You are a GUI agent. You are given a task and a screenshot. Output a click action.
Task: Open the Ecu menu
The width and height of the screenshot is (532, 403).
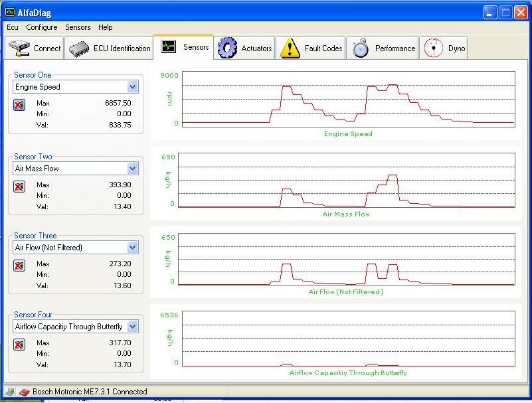pos(13,27)
